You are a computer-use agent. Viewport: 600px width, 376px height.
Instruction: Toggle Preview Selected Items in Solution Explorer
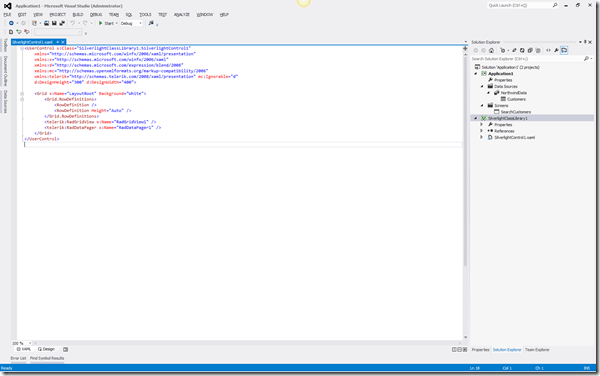coord(564,50)
